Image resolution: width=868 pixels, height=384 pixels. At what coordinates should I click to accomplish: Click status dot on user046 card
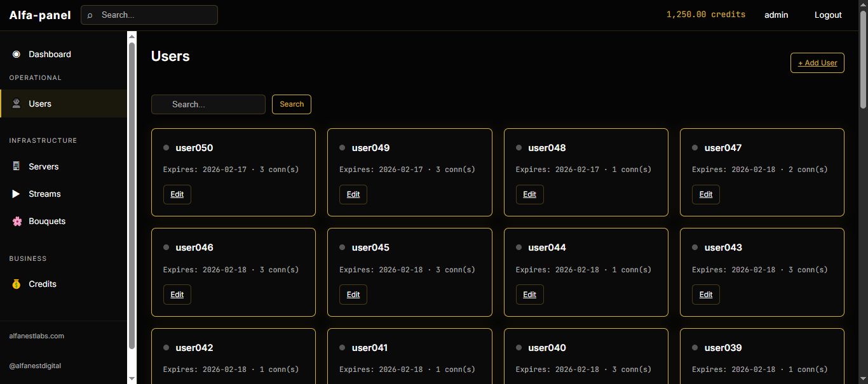[x=166, y=248]
